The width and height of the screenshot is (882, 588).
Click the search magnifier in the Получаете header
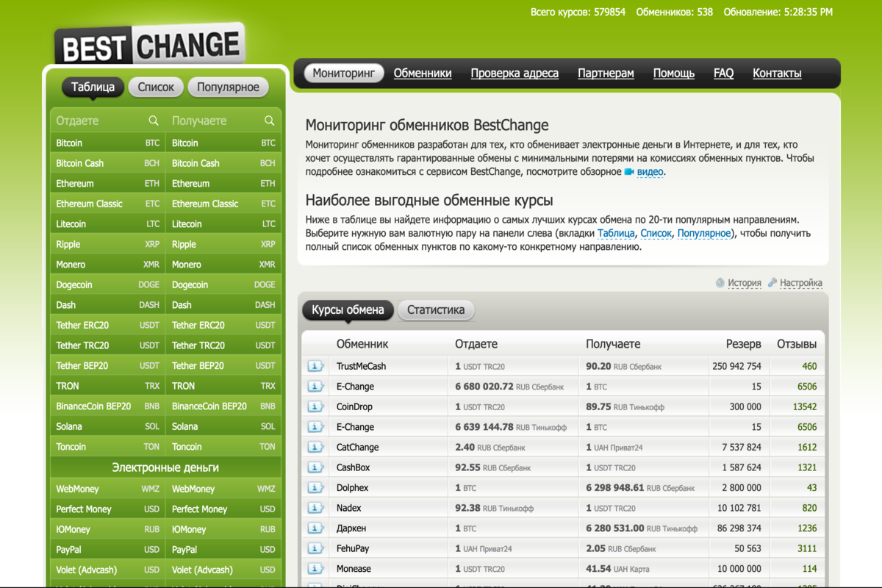point(270,121)
